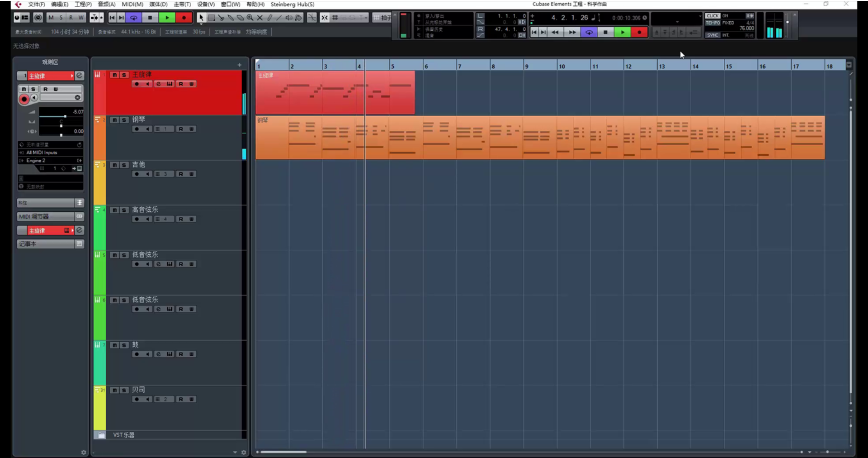Select the red 主旋律 MIDI clip
The image size is (868, 458).
(x=335, y=92)
